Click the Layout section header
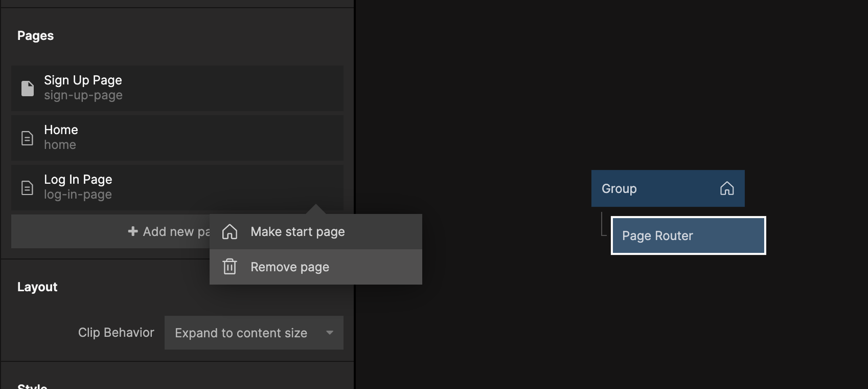This screenshot has width=868, height=389. pyautogui.click(x=37, y=287)
